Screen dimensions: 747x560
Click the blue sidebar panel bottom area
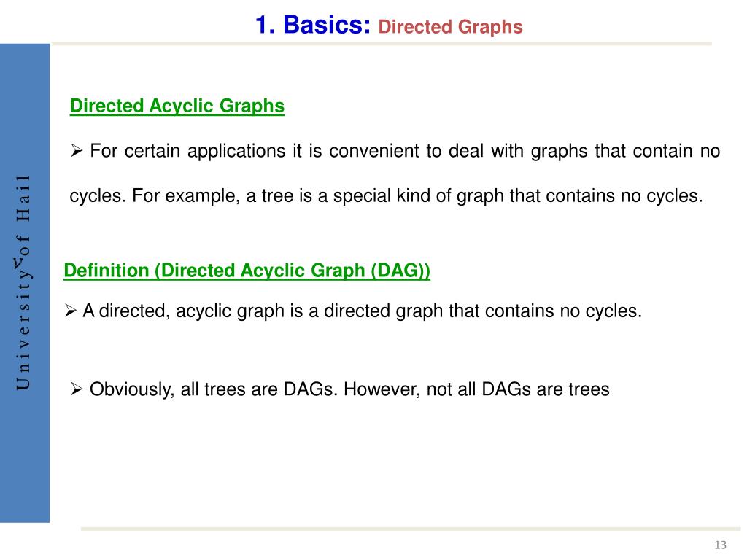point(25,476)
